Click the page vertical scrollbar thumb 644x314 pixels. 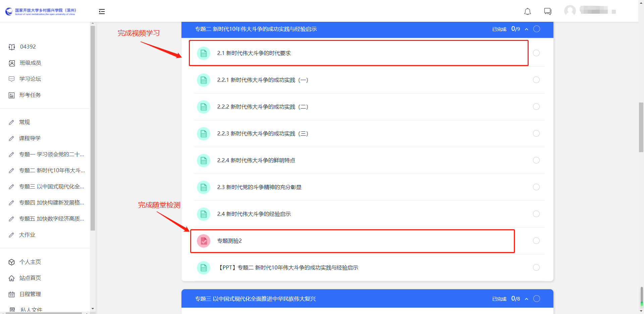pos(641,127)
